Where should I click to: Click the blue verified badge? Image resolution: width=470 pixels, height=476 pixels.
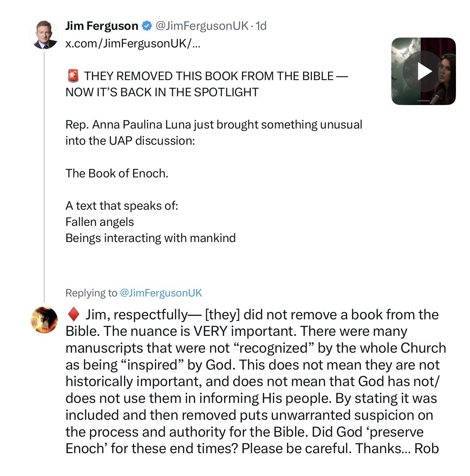coord(146,26)
